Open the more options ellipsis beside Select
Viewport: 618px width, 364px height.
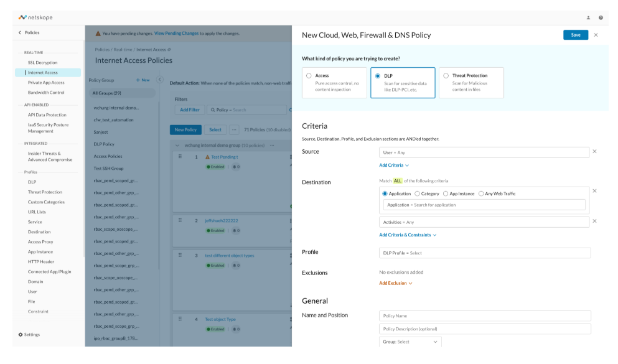pos(234,129)
